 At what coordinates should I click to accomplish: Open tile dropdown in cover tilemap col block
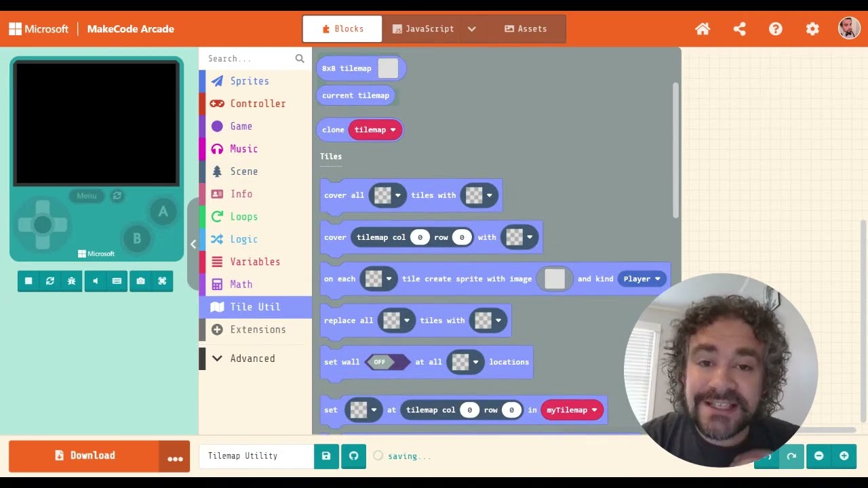click(519, 237)
